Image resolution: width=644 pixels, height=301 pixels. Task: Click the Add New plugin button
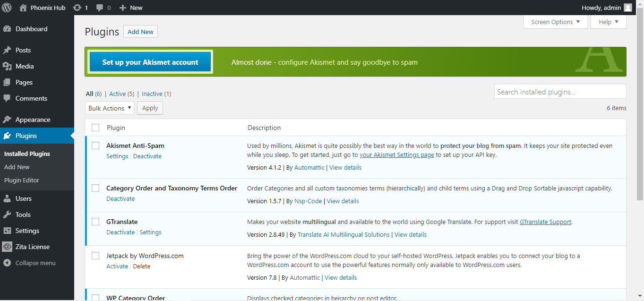point(140,32)
